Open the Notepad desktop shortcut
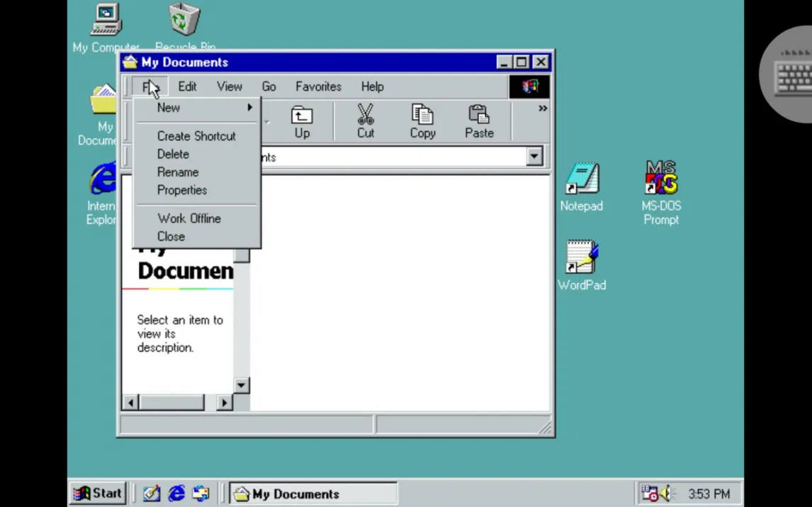The image size is (812, 507). pos(582,180)
